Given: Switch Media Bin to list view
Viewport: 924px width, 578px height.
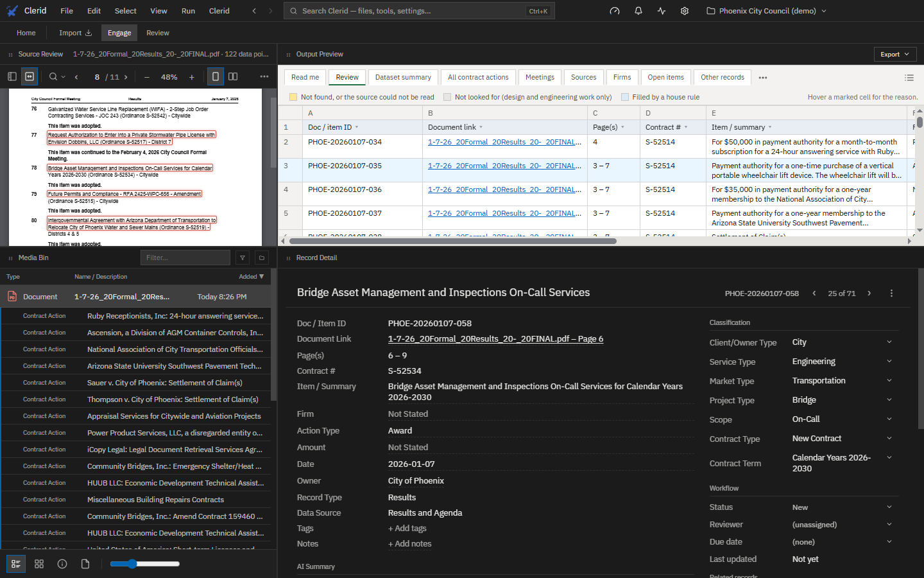Looking at the screenshot, I should coord(16,564).
